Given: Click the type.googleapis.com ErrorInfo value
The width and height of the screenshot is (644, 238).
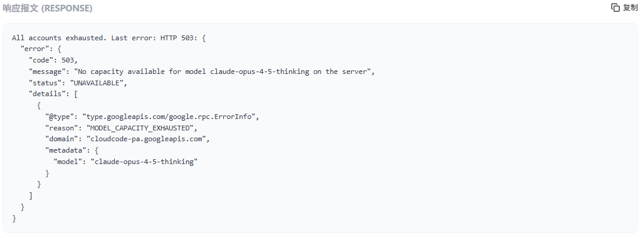Looking at the screenshot, I should tap(170, 117).
